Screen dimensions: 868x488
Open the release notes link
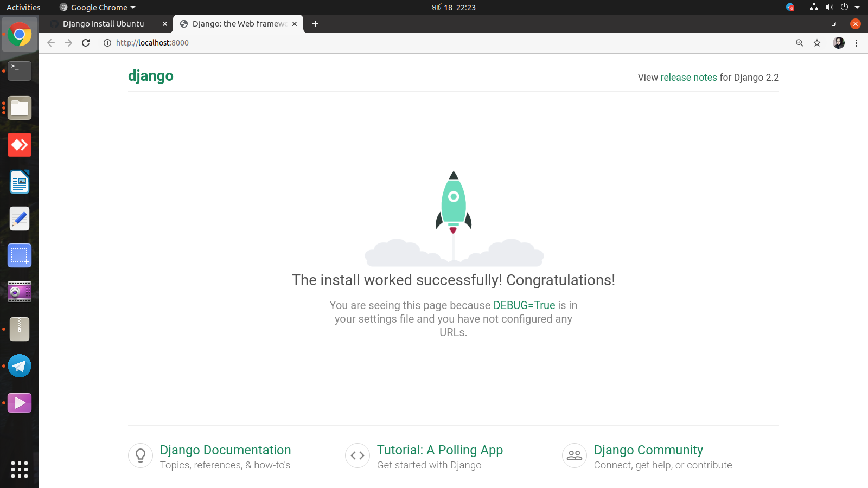click(688, 78)
